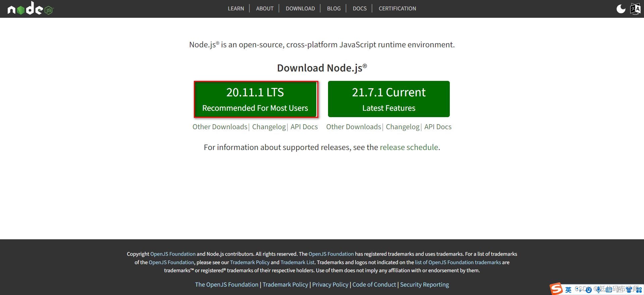The height and width of the screenshot is (295, 644).
Task: View the Changelog for the Current release
Action: tap(402, 127)
